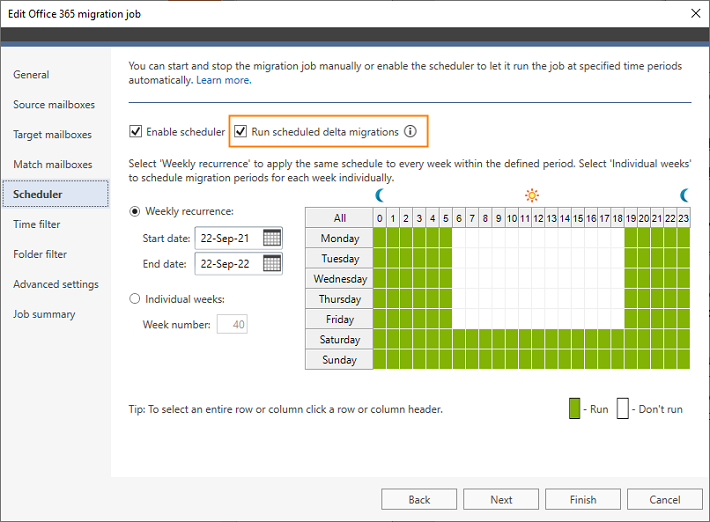Click the Start date field 22-Sep-21
The height and width of the screenshot is (522, 710).
[x=239, y=238]
